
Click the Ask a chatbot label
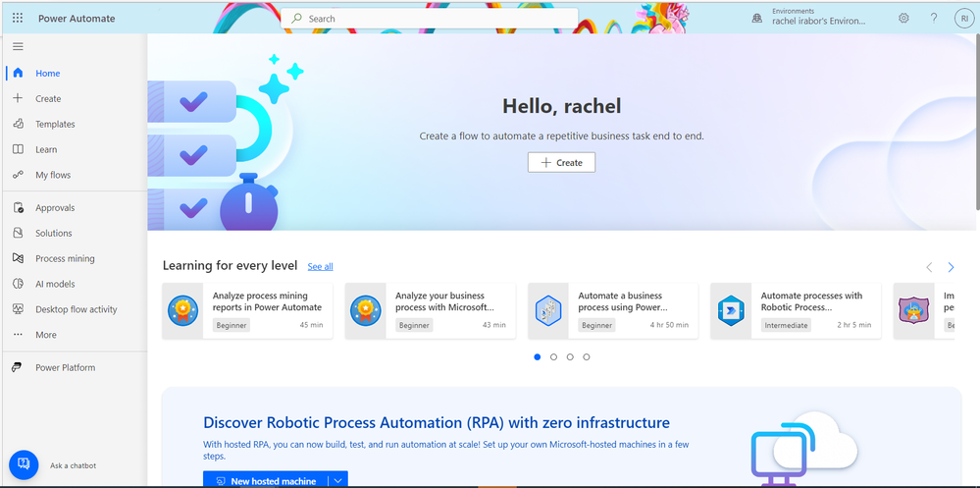74,465
